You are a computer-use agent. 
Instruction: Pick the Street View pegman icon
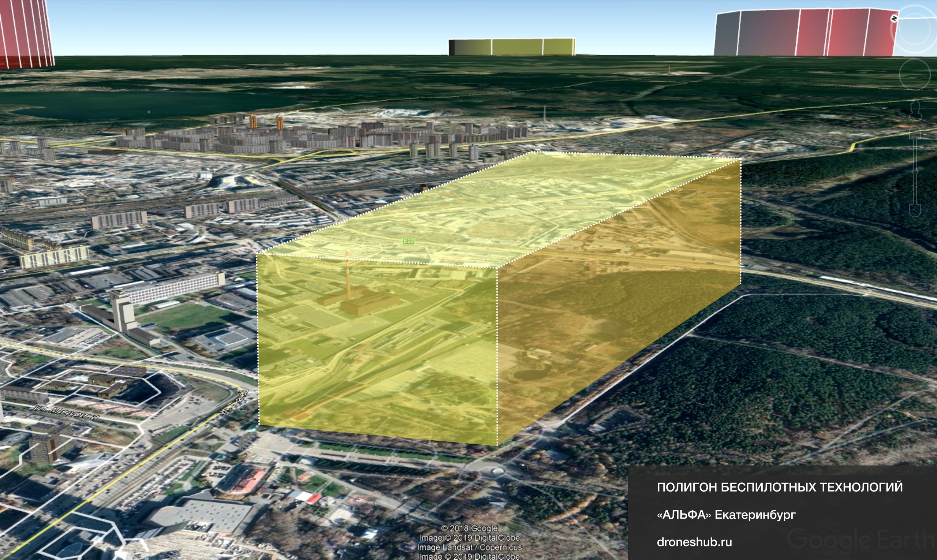(915, 109)
